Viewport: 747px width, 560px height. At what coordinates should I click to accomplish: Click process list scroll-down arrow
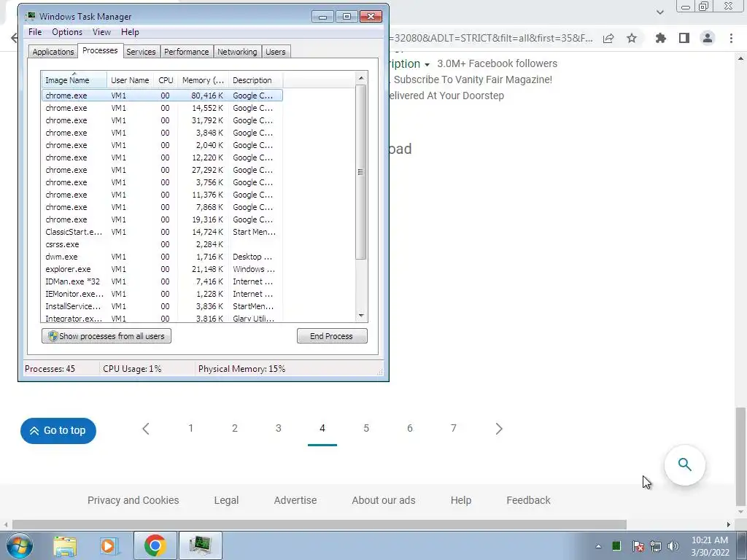[361, 315]
